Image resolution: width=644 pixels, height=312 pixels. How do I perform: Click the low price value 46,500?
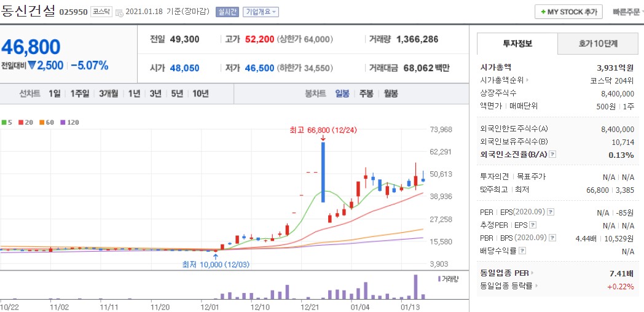click(x=259, y=68)
